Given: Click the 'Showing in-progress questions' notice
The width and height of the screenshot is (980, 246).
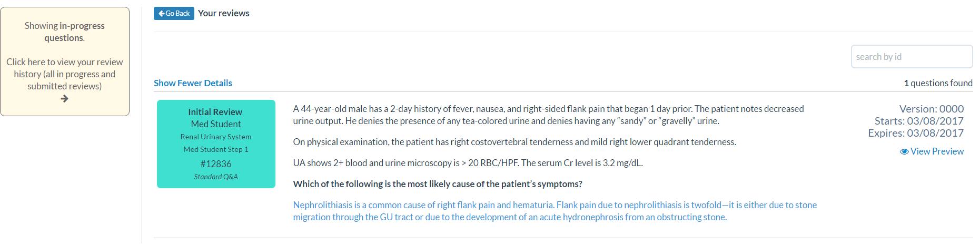Looking at the screenshot, I should click(x=65, y=32).
